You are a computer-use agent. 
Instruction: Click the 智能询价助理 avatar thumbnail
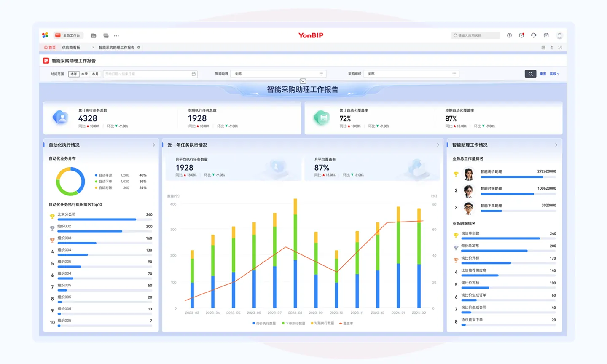468,174
